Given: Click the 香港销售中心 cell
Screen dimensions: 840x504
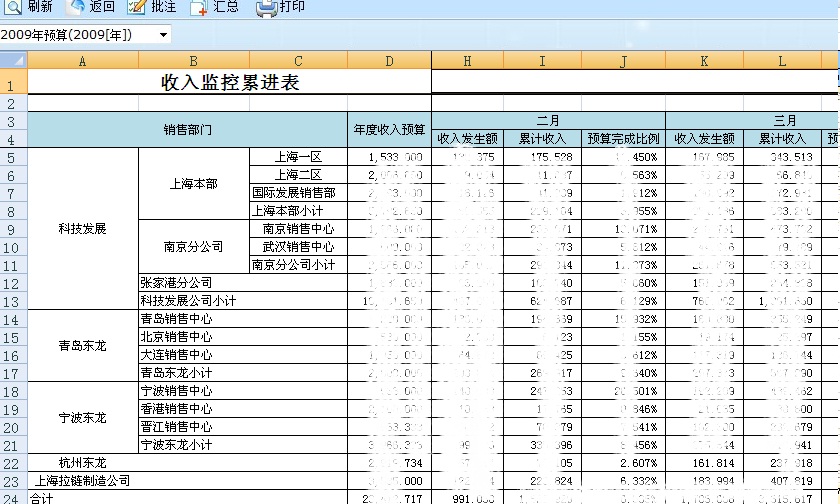Looking at the screenshot, I should pyautogui.click(x=243, y=409).
